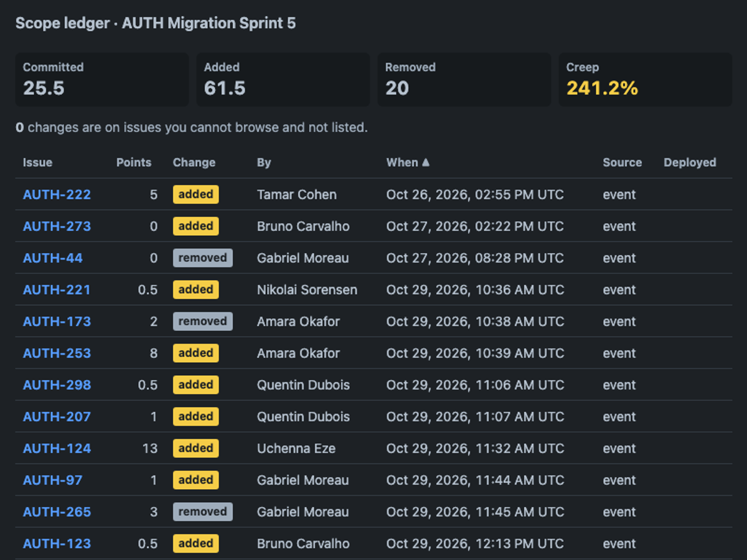Click the Change column header
Image resolution: width=747 pixels, height=560 pixels.
194,162
